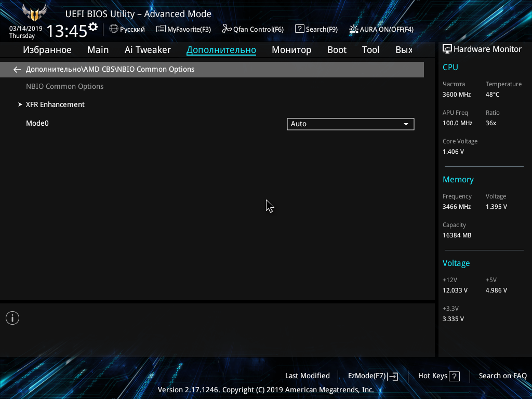
Task: Open the Вых exit tab
Action: [x=404, y=50]
